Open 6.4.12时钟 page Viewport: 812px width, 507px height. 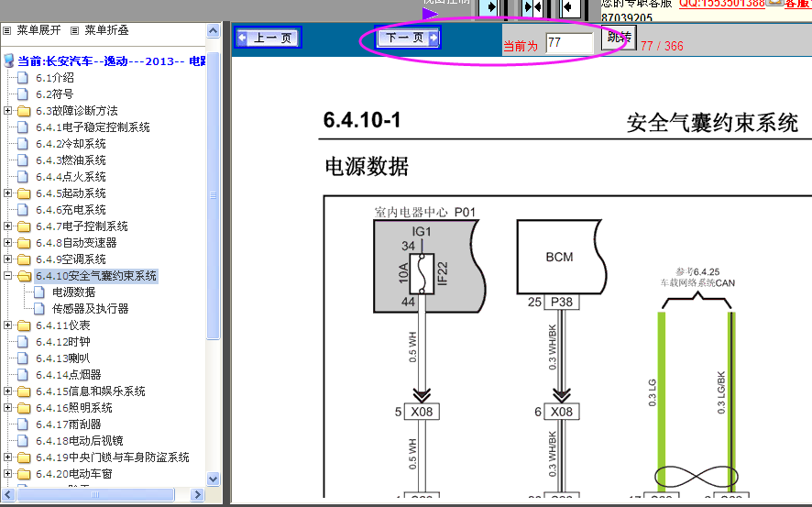click(63, 342)
